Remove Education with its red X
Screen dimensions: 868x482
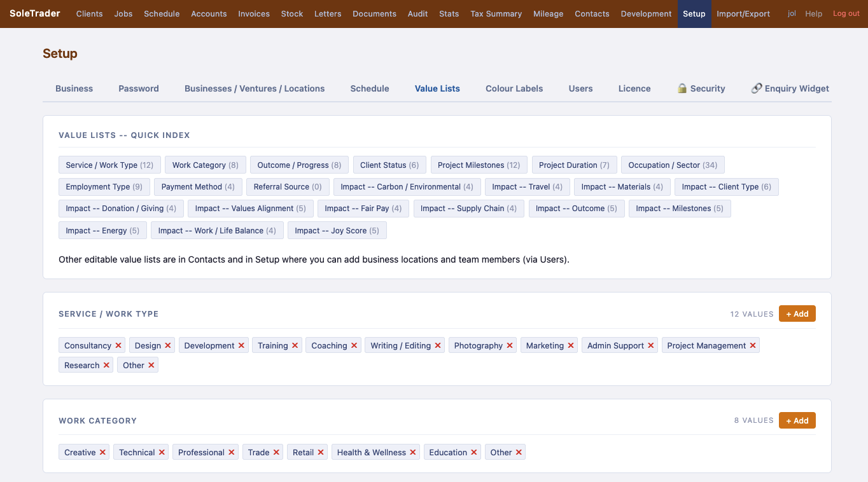[474, 453]
